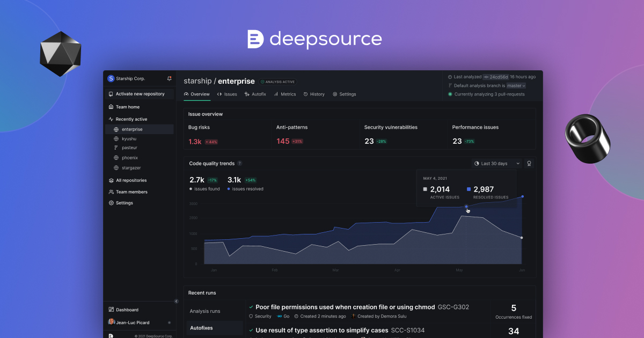Screen dimensions: 644x338
Task: Click the Analysis Active status badge
Action: (x=277, y=82)
